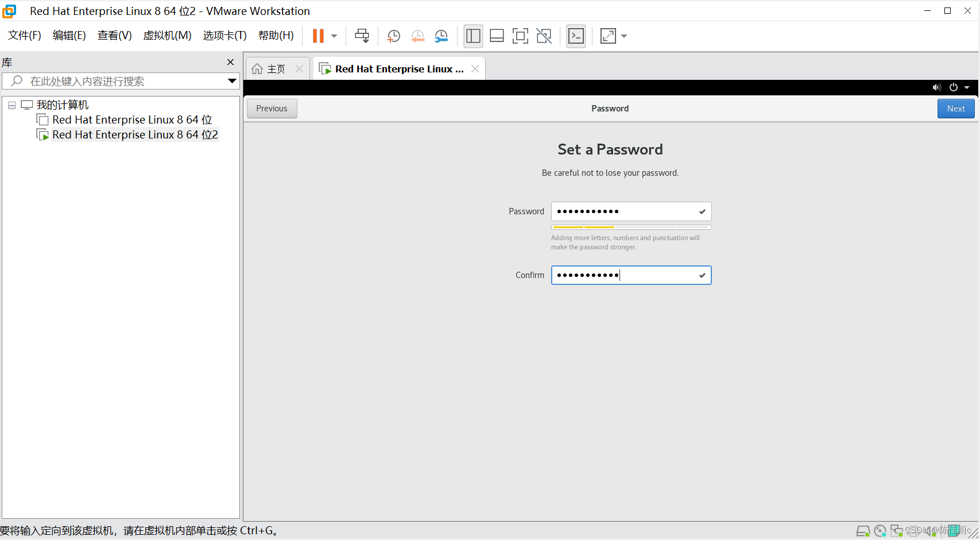Click the Next button
The height and width of the screenshot is (540, 980).
956,109
